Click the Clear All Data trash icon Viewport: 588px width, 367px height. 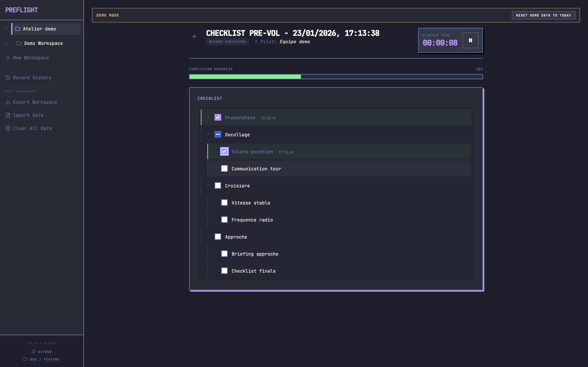tap(8, 128)
